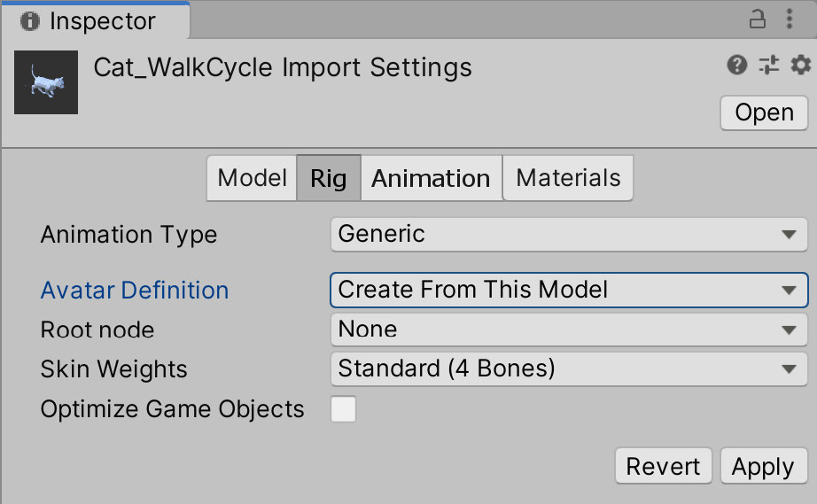The width and height of the screenshot is (817, 504).
Task: Expand the Skin Weights dropdown
Action: click(568, 368)
